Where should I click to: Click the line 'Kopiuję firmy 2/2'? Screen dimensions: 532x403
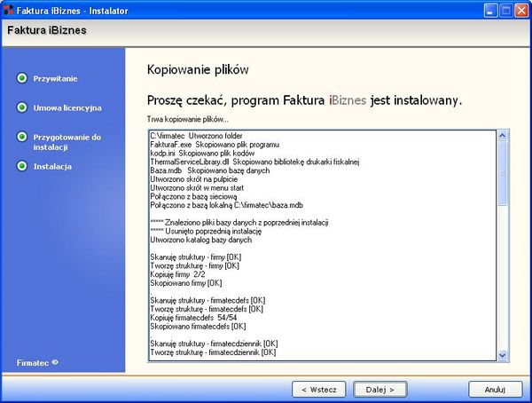(178, 274)
